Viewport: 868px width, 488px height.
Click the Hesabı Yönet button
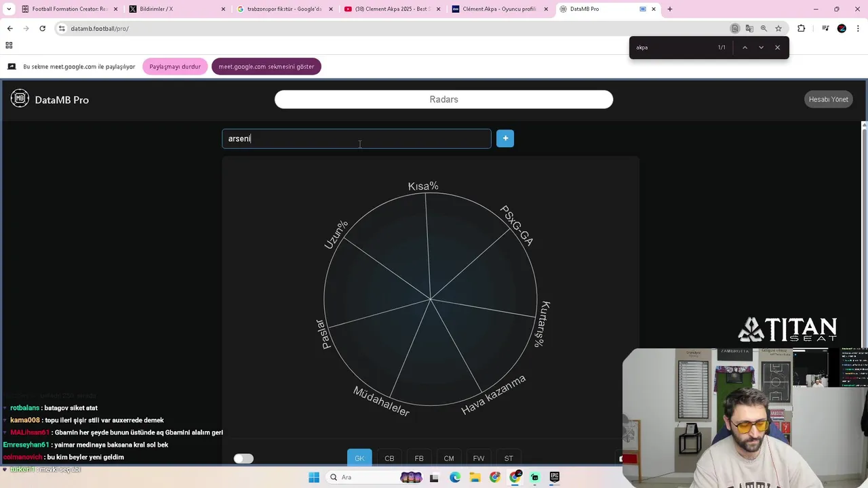tap(828, 99)
